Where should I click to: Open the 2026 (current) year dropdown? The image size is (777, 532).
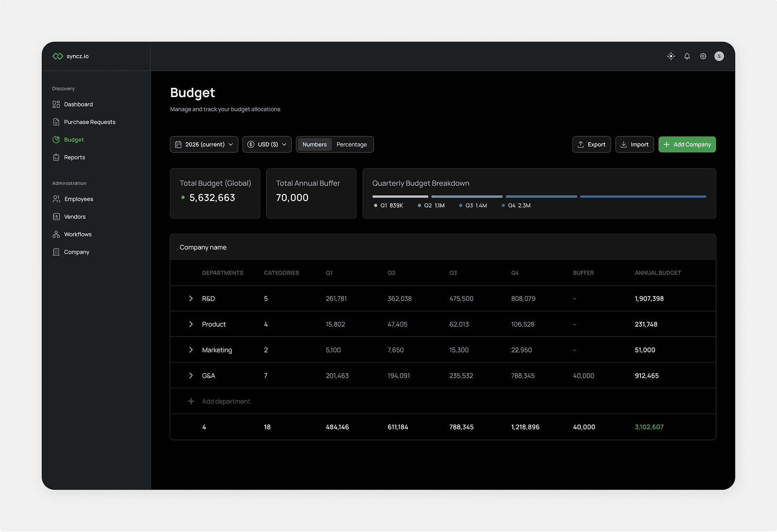click(x=203, y=144)
